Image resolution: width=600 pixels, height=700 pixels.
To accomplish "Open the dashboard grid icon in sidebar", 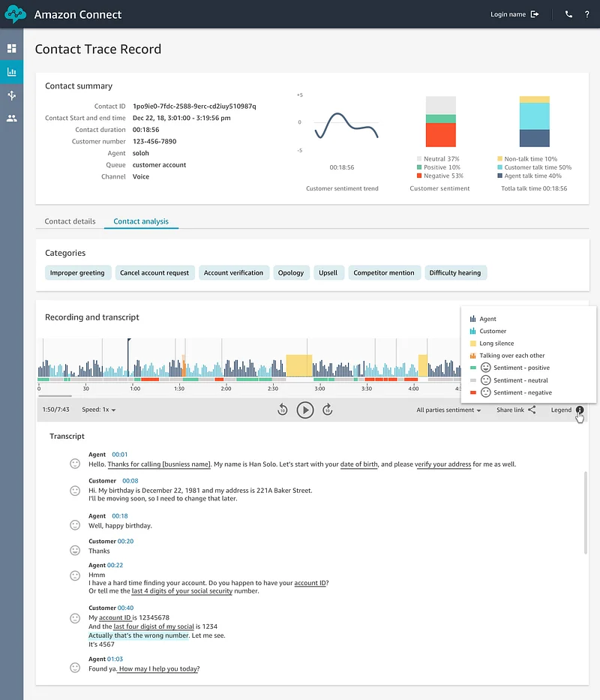I will point(11,48).
